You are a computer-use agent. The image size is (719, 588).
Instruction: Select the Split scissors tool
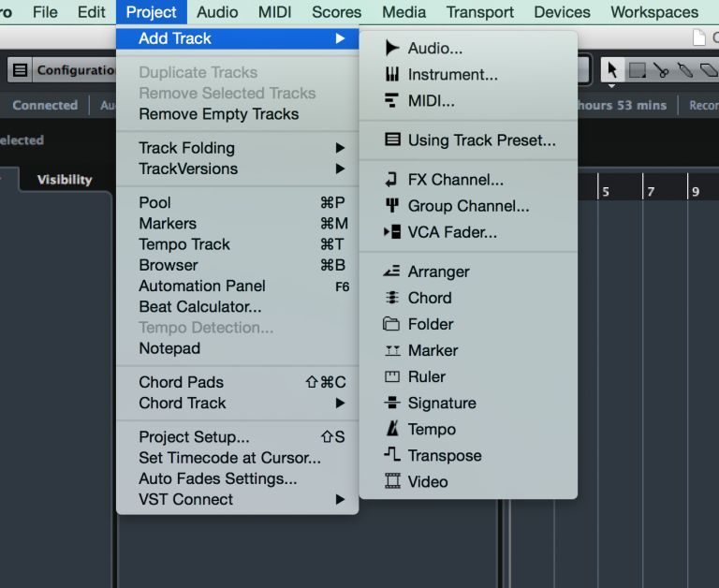click(661, 70)
